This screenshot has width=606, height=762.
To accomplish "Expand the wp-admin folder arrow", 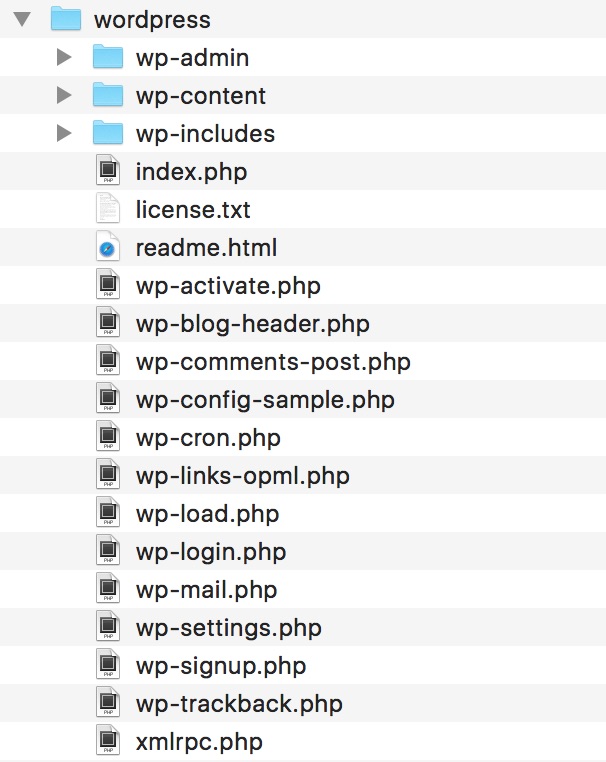I will (65, 57).
